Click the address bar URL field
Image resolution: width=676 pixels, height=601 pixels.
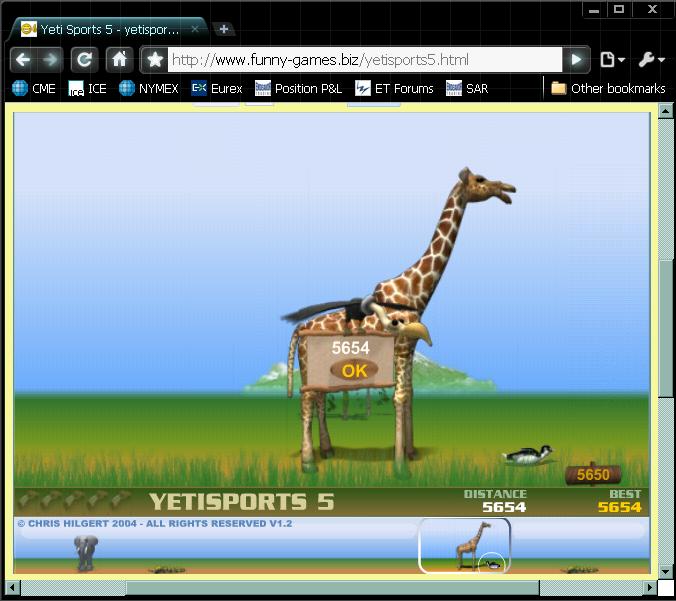pyautogui.click(x=365, y=59)
